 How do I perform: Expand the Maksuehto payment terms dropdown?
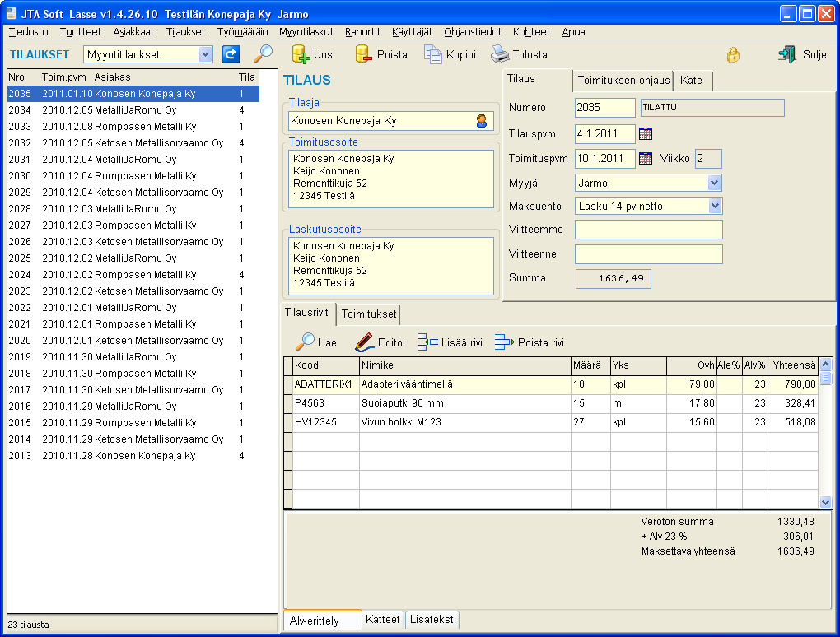pyautogui.click(x=714, y=206)
